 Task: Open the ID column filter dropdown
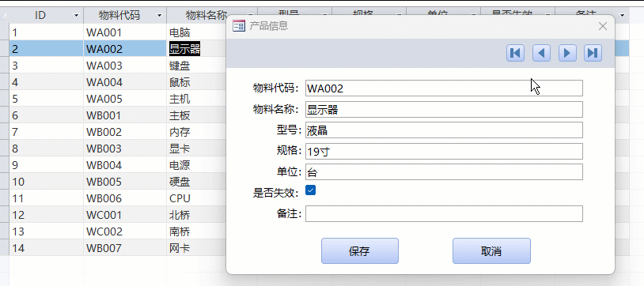tap(76, 16)
